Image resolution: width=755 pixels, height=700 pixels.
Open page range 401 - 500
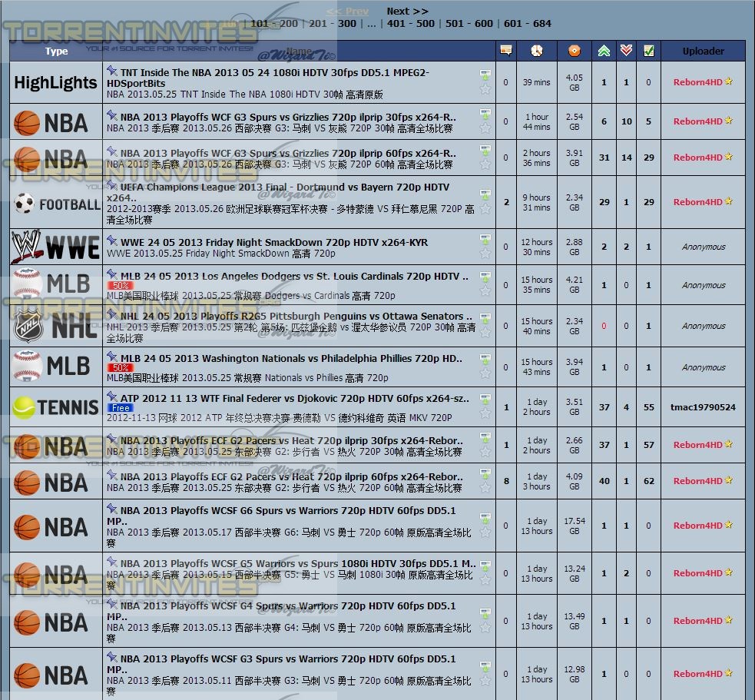coord(411,23)
